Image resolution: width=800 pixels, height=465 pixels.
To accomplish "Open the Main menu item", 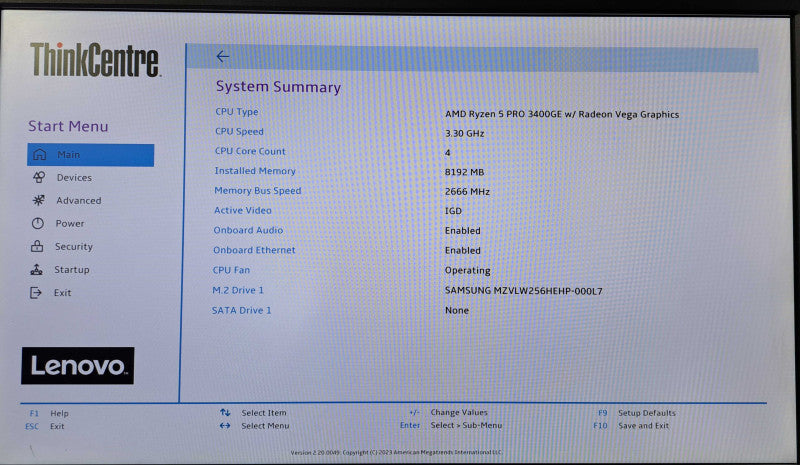I will coord(90,155).
